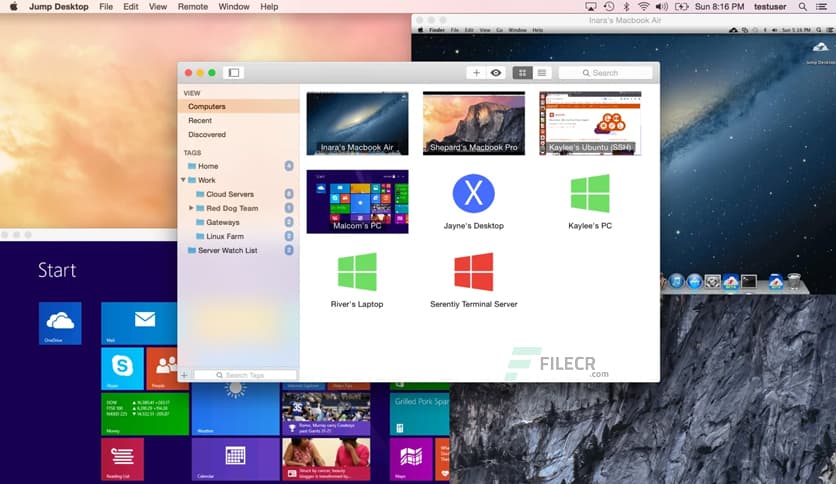Open Maps tile on Windows Start screen

(411, 459)
